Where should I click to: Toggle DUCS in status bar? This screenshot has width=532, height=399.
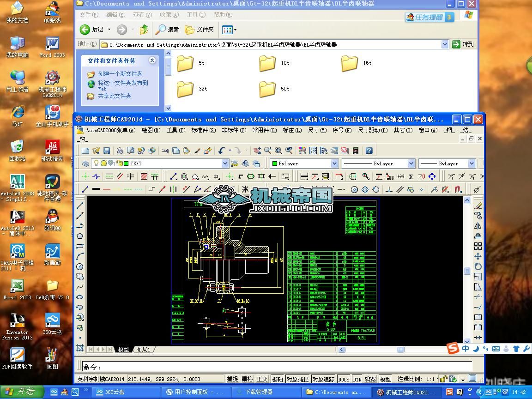pyautogui.click(x=344, y=379)
